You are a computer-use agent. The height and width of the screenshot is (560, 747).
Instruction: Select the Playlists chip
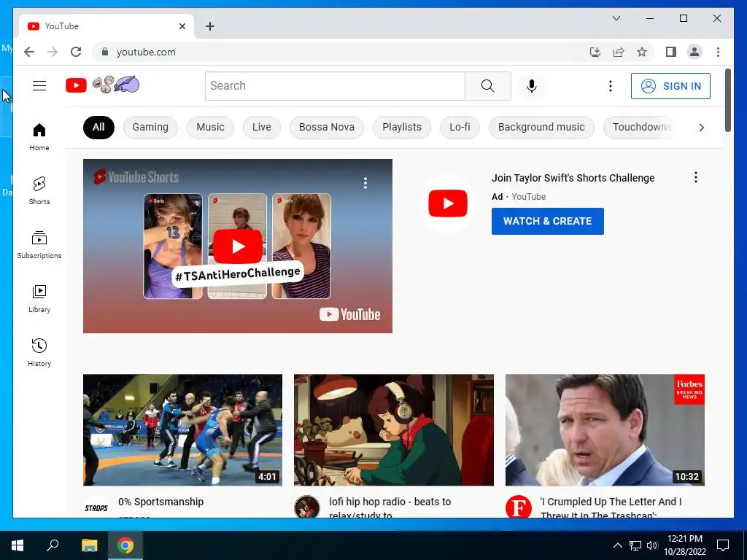(402, 127)
